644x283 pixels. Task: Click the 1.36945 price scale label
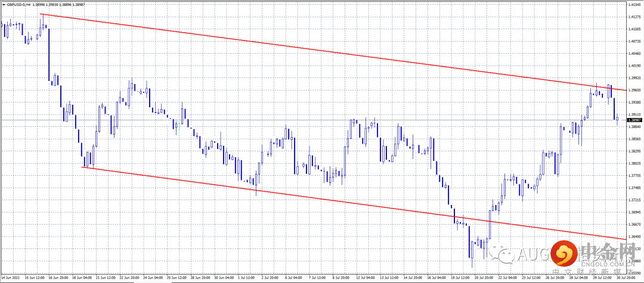tap(635, 212)
